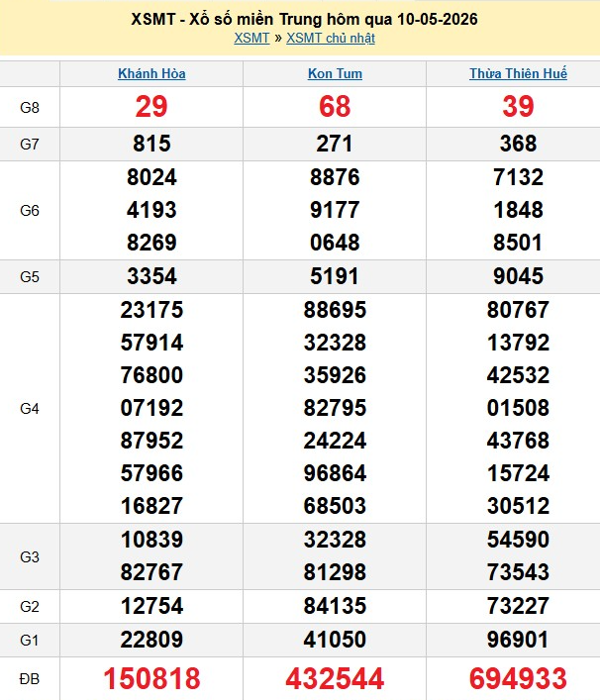Click G3 number 73543
This screenshot has width=600, height=700.
pyautogui.click(x=518, y=572)
